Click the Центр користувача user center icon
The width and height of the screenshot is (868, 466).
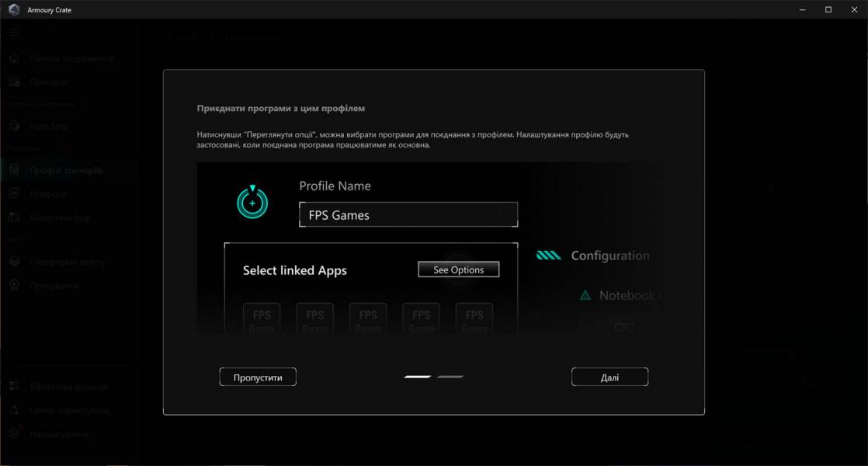[x=14, y=410]
